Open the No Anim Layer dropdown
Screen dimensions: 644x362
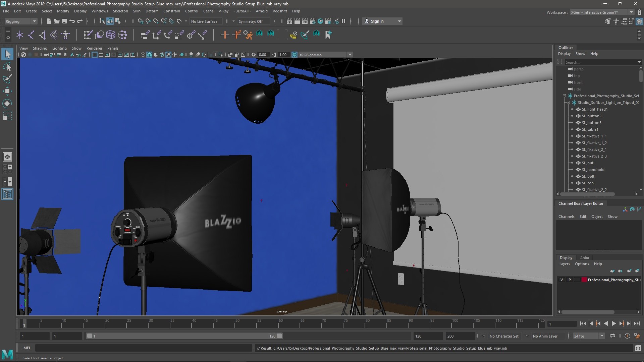(547, 336)
